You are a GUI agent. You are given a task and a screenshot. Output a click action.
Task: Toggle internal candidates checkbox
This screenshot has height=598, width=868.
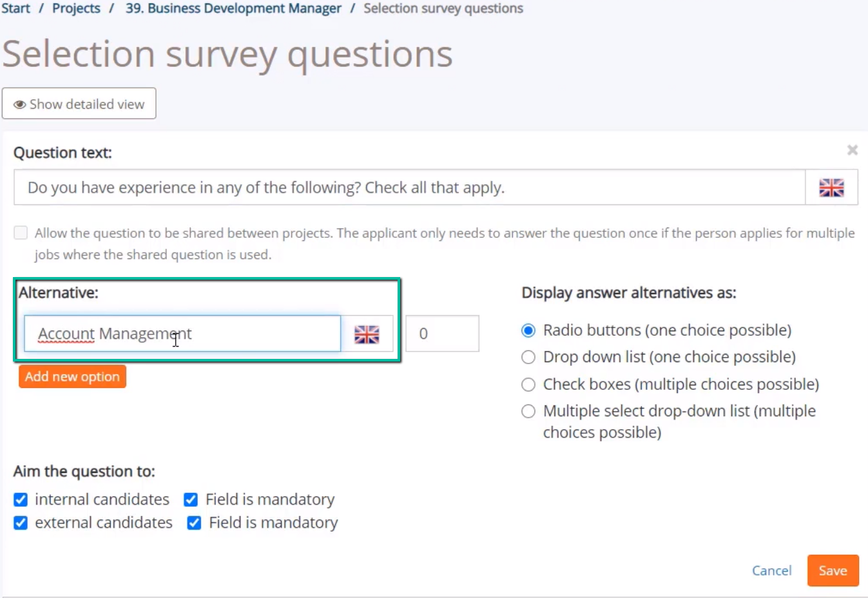coord(21,499)
